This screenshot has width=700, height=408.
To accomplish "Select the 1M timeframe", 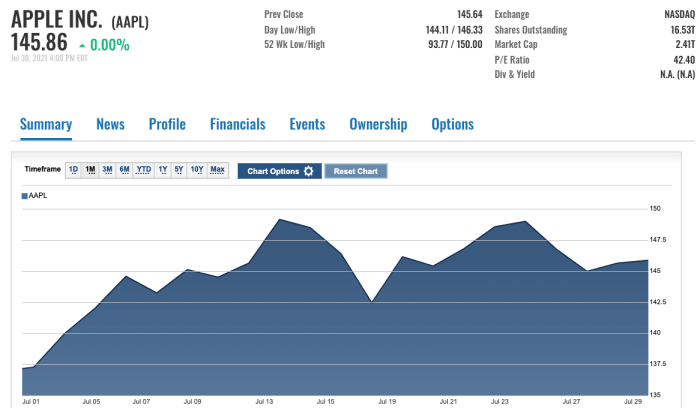I will pyautogui.click(x=90, y=170).
